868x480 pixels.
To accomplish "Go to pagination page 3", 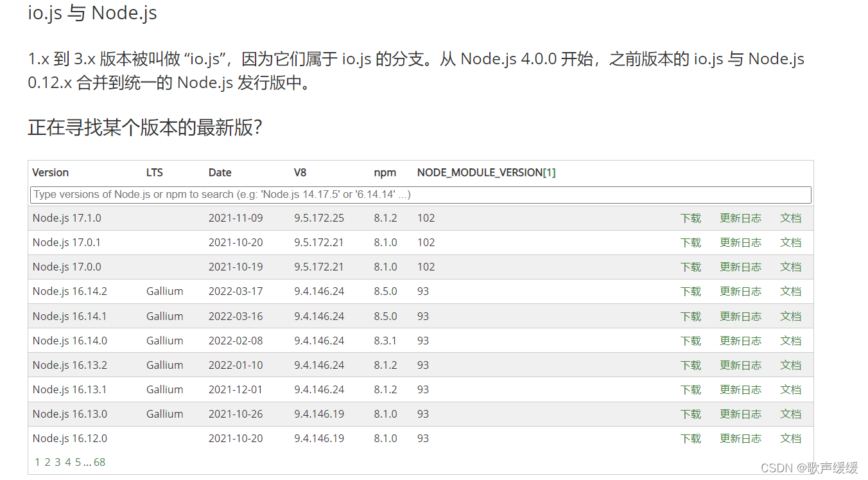I will (x=57, y=462).
